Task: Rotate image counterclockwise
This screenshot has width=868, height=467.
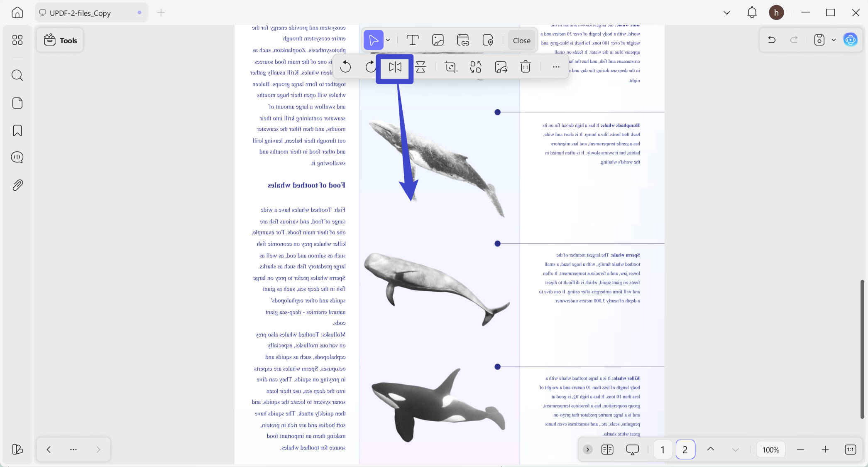Action: point(345,67)
